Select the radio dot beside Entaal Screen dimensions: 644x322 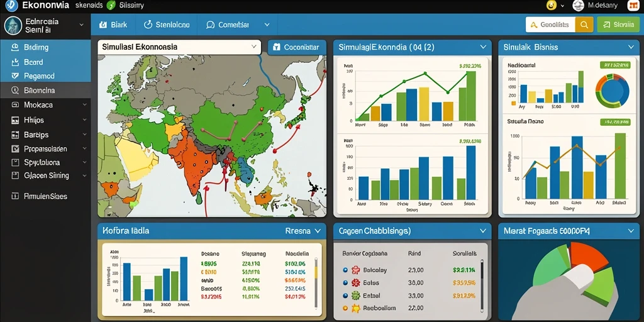pos(345,296)
